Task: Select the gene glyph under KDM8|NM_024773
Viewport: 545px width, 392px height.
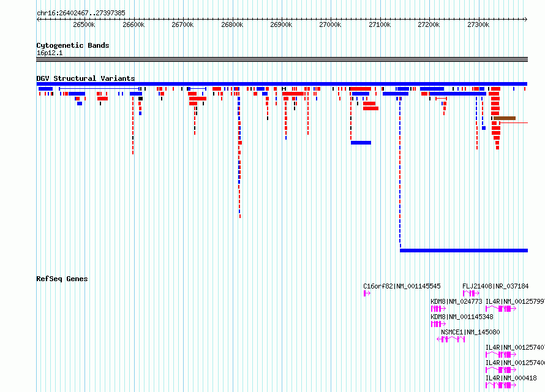Action: pos(438,309)
